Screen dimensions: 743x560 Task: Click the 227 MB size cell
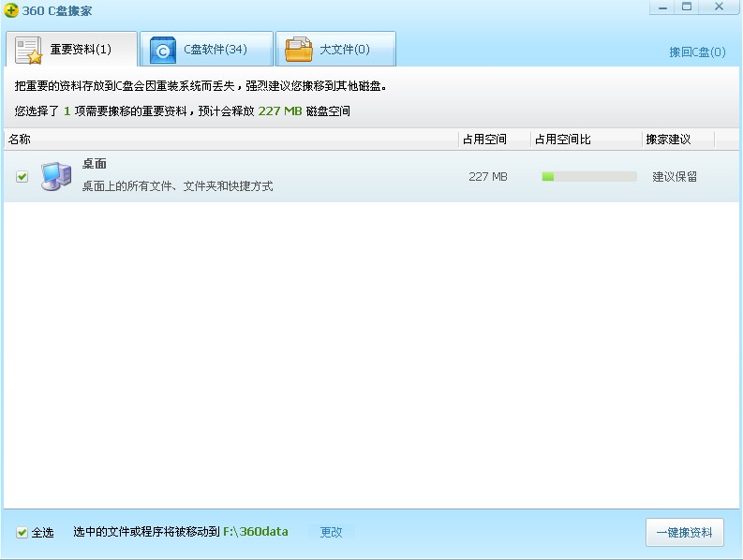[x=488, y=177]
